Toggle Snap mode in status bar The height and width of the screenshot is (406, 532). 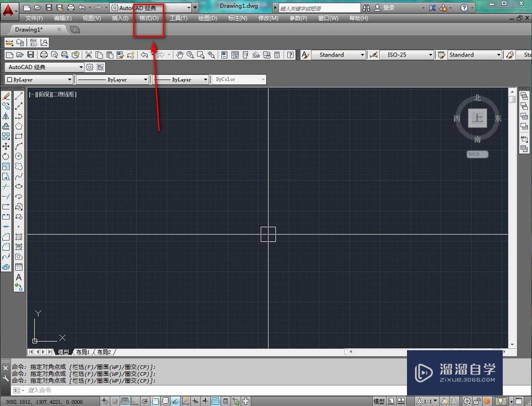click(x=115, y=402)
